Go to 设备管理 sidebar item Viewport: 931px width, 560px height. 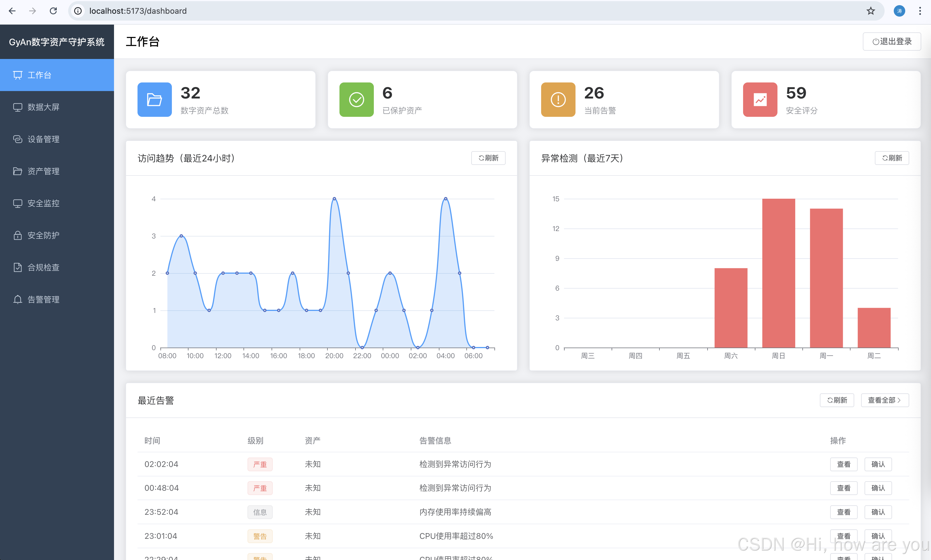coord(44,139)
